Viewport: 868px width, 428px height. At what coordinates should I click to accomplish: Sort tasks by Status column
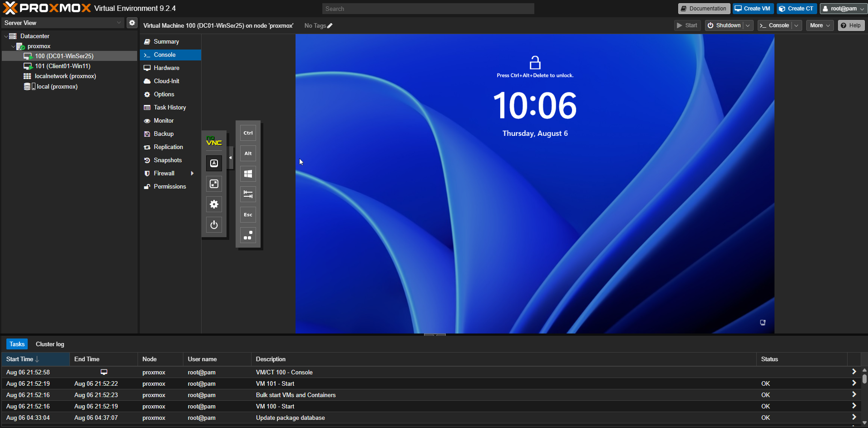tap(802, 359)
